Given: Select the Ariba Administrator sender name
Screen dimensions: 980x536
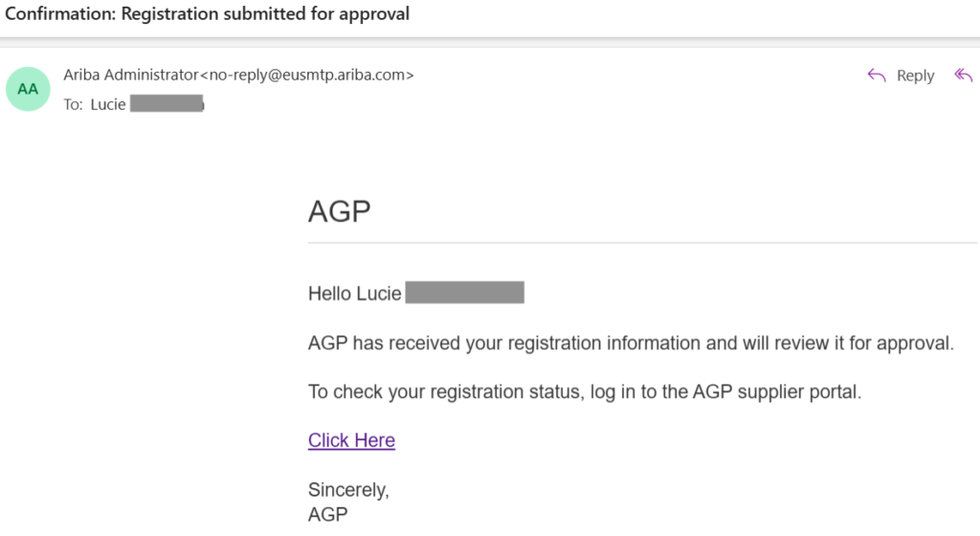Looking at the screenshot, I should [x=130, y=75].
